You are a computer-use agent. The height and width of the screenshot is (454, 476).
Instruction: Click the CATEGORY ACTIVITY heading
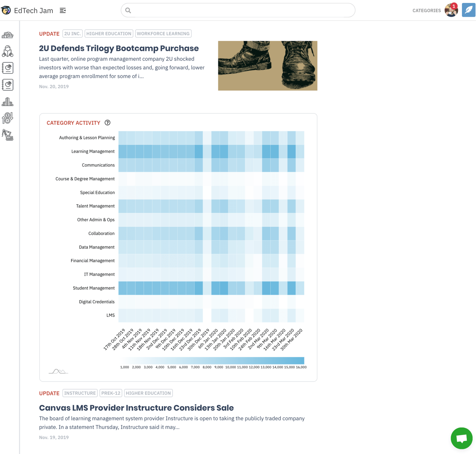point(73,123)
